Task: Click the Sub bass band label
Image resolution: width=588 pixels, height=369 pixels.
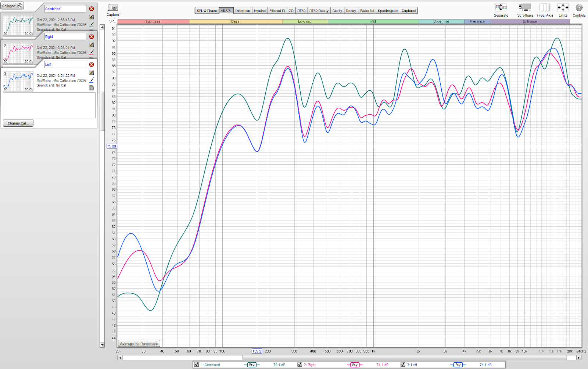Action: coord(153,22)
